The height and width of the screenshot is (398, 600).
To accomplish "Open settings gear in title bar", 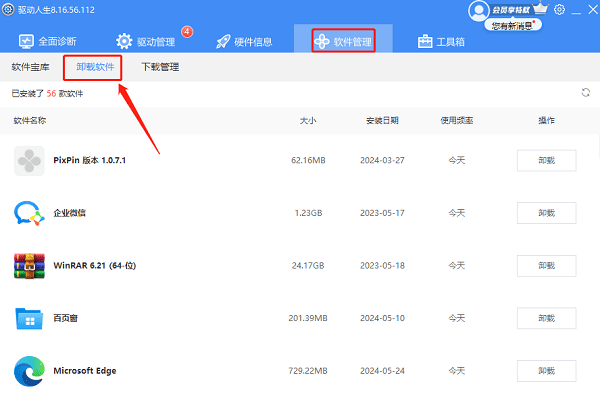I will [x=559, y=10].
